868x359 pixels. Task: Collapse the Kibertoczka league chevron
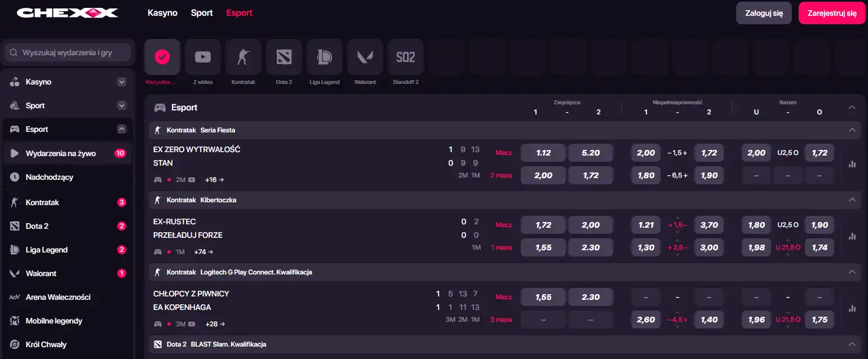[x=852, y=200]
